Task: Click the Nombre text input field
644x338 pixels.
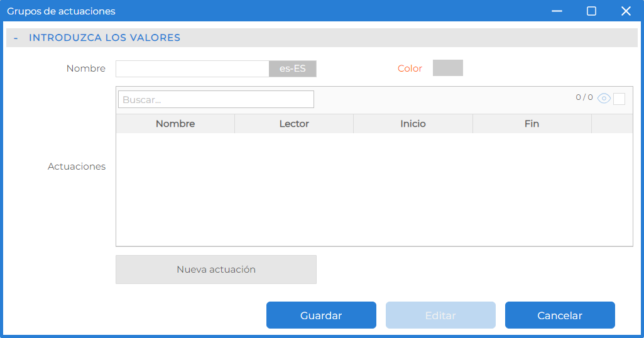Action: pyautogui.click(x=192, y=68)
